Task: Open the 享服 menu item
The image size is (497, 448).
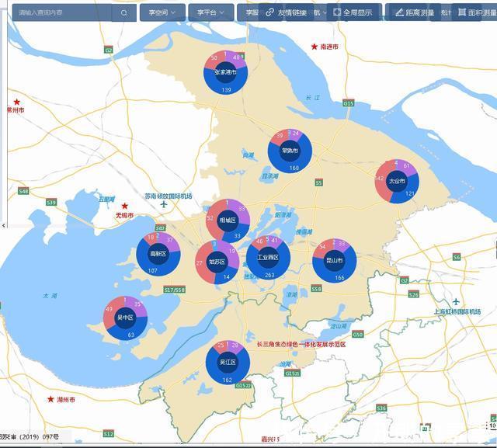Action: tap(252, 12)
